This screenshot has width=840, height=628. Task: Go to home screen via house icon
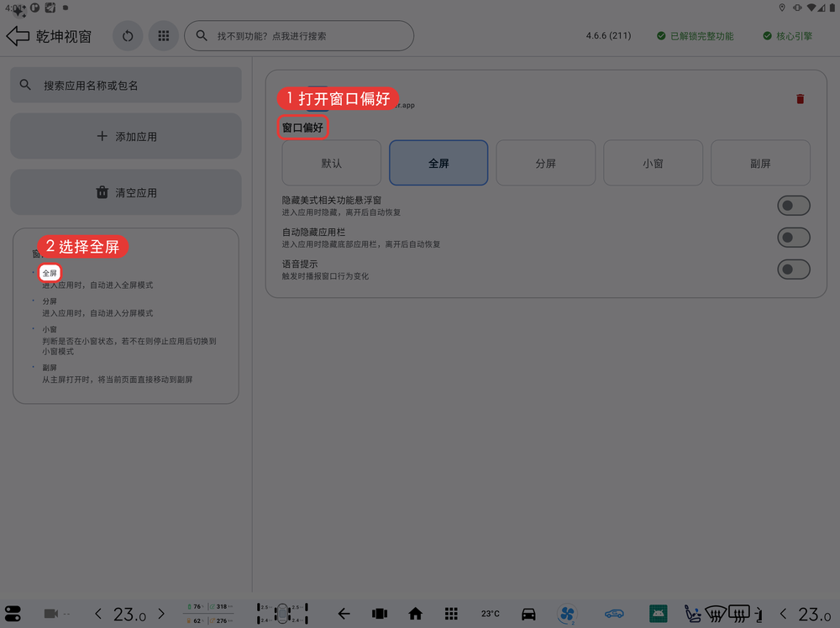[415, 614]
